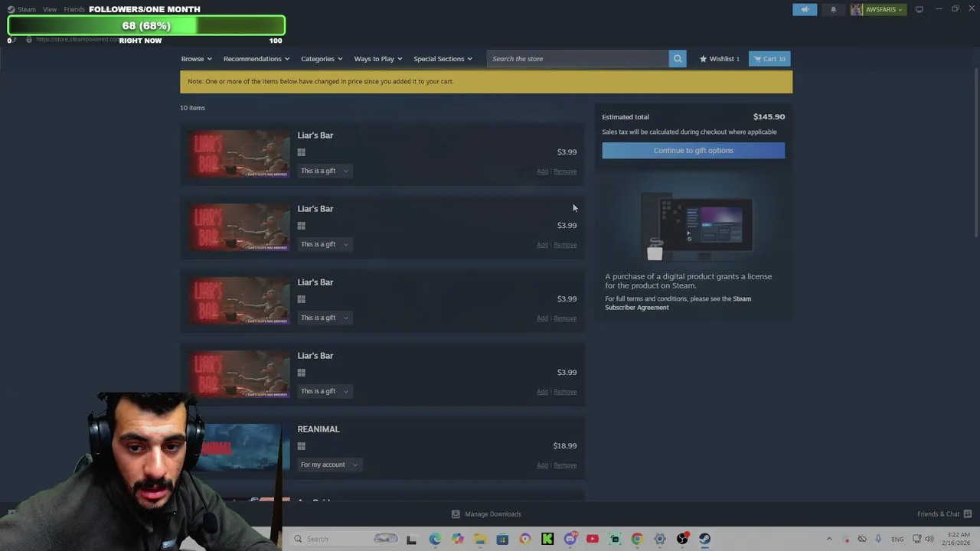Open Manage Downloads
Viewport: 980px width, 551px height.
pyautogui.click(x=485, y=514)
